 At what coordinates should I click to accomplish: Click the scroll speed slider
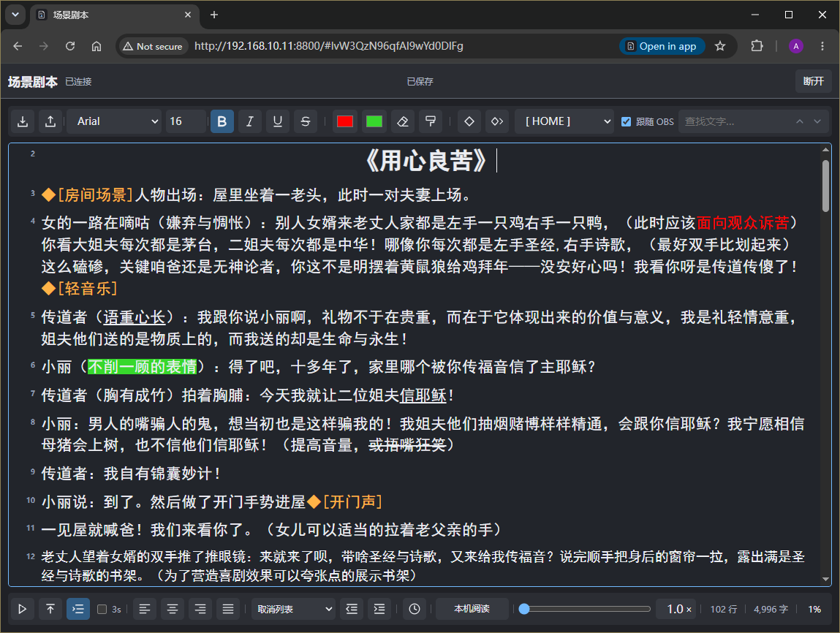pyautogui.click(x=584, y=609)
